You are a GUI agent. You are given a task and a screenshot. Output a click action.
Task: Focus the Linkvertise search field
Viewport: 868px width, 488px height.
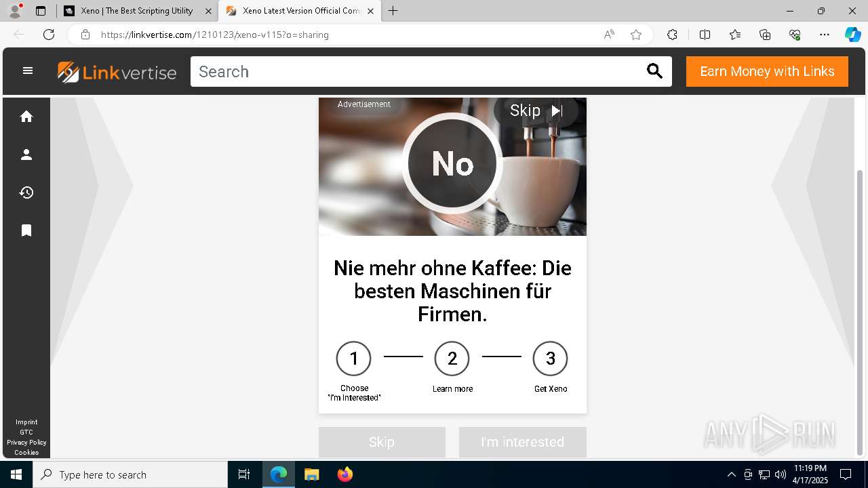(417, 72)
